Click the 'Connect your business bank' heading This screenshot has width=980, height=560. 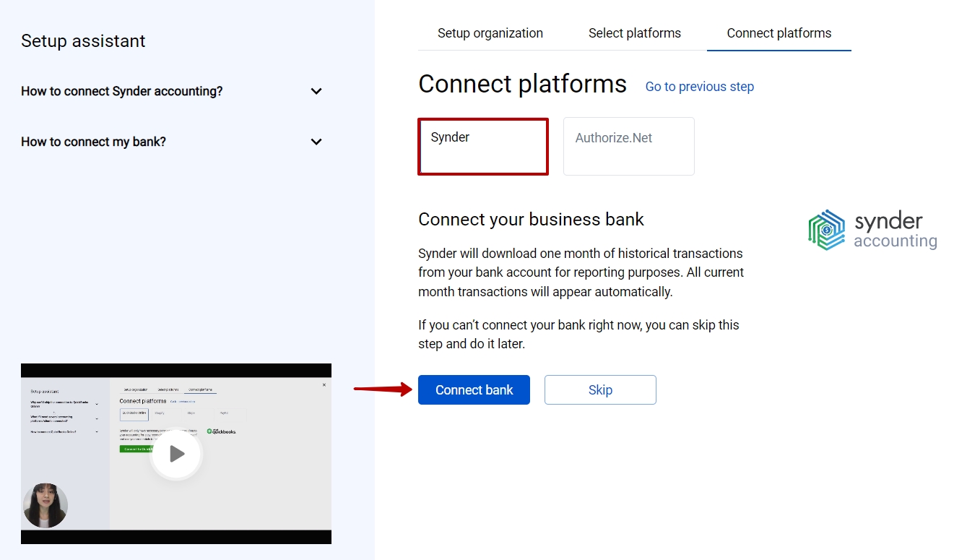click(x=531, y=220)
